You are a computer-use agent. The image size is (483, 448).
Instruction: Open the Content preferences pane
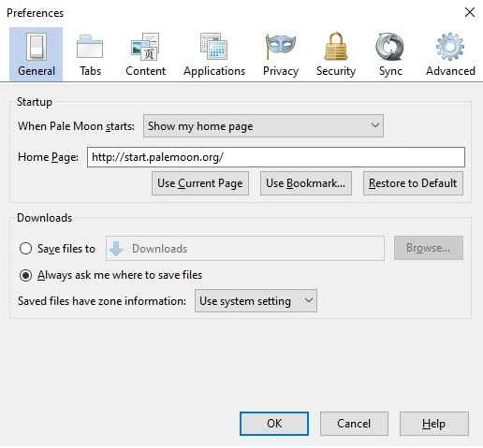click(145, 54)
